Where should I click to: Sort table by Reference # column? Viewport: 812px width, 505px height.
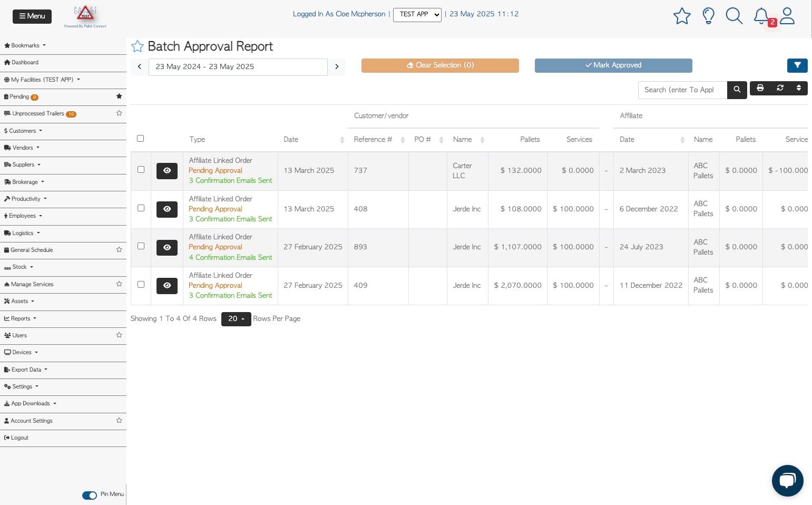[378, 140]
